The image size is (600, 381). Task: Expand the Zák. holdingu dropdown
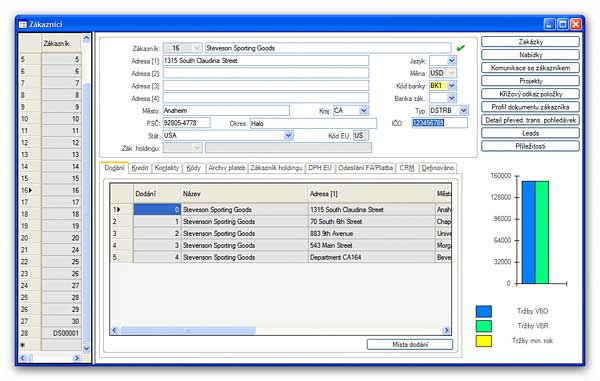point(197,148)
